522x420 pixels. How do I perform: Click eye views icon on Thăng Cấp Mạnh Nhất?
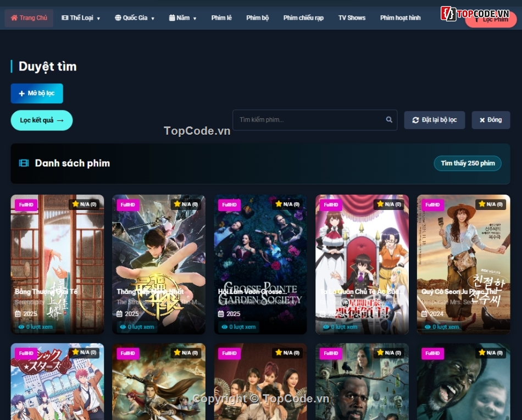tap(123, 327)
